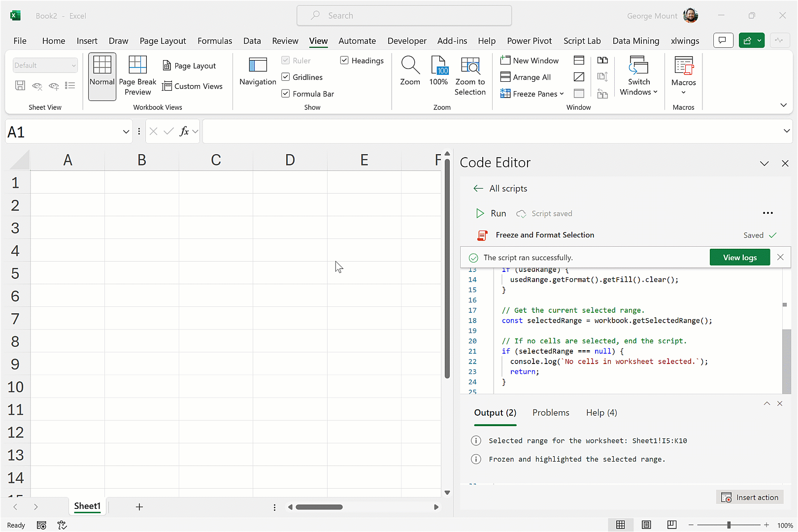Expand the Freeze Panes dropdown
The image size is (798, 532).
[x=562, y=94]
